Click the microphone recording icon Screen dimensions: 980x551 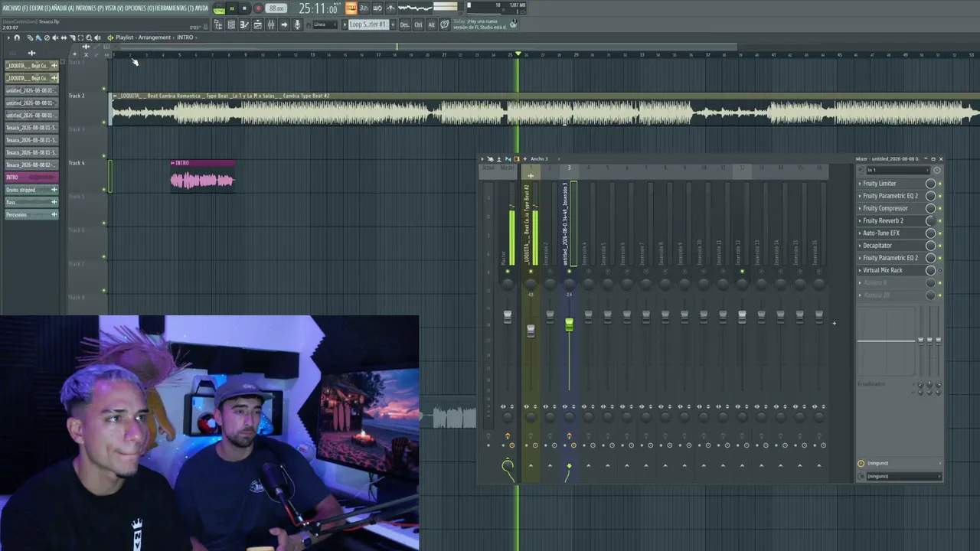pos(297,24)
